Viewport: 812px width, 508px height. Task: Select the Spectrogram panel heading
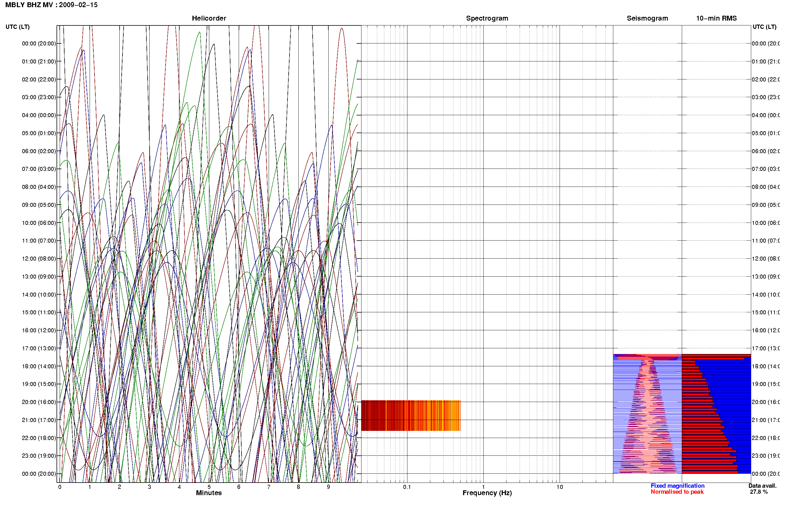pyautogui.click(x=487, y=18)
